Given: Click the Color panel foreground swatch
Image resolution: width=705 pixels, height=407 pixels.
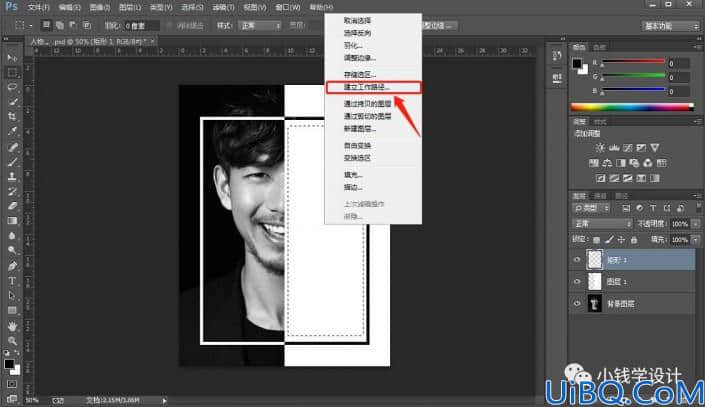Looking at the screenshot, I should point(577,63).
